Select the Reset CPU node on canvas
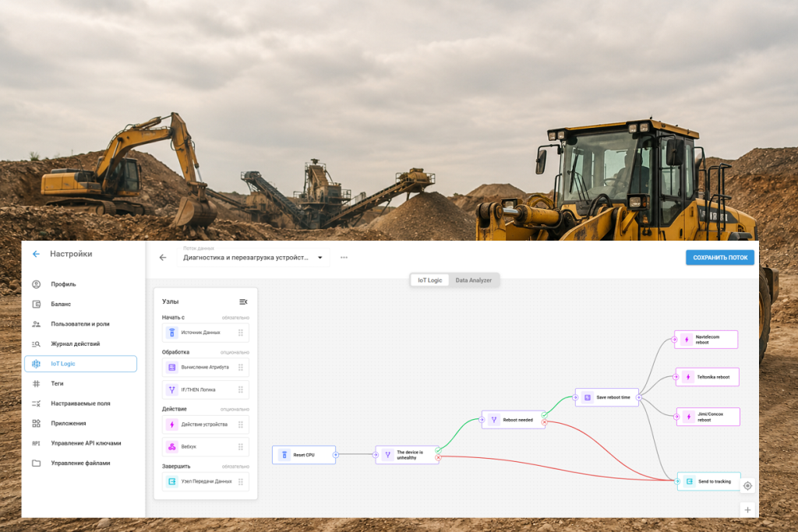This screenshot has height=532, width=798. [304, 455]
